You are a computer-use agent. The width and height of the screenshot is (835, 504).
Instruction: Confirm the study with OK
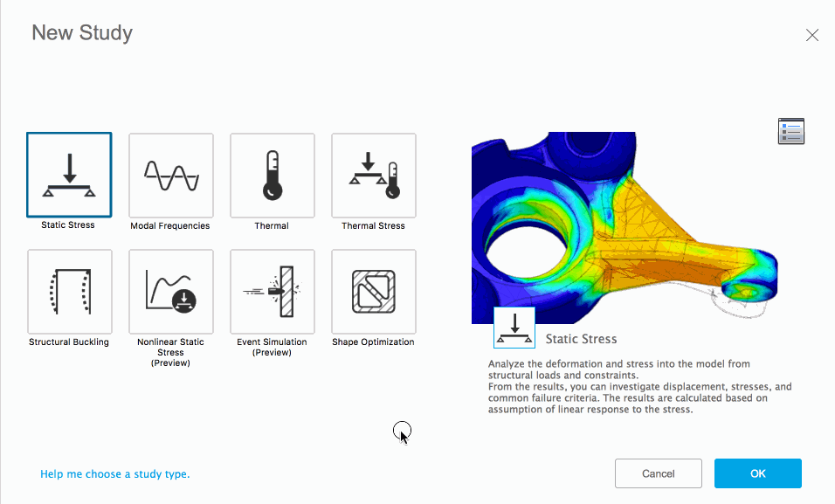click(758, 473)
